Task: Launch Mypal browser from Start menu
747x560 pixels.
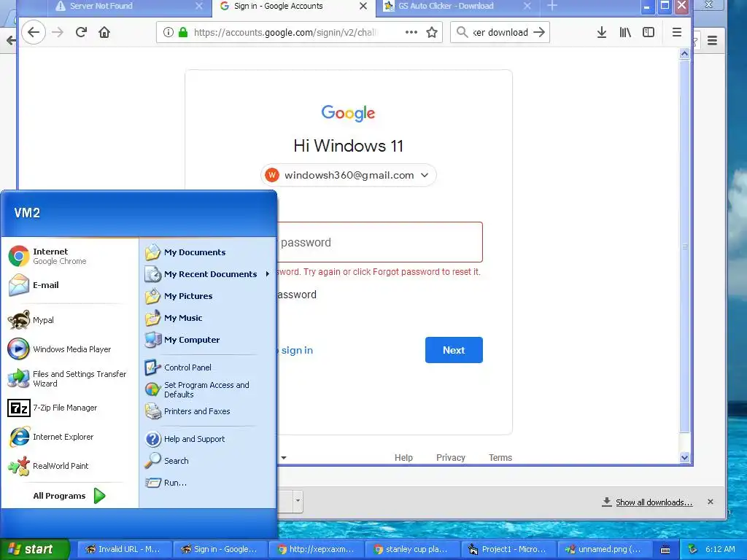Action: (69, 320)
